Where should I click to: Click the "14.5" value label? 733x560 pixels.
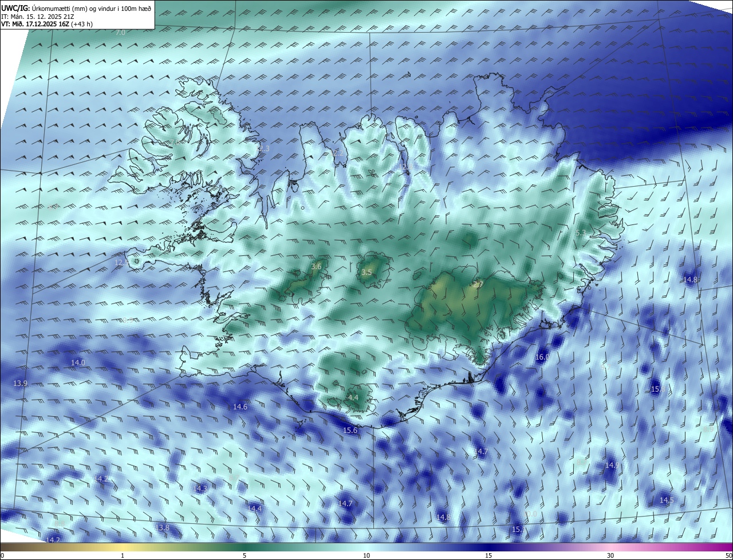pos(667,500)
